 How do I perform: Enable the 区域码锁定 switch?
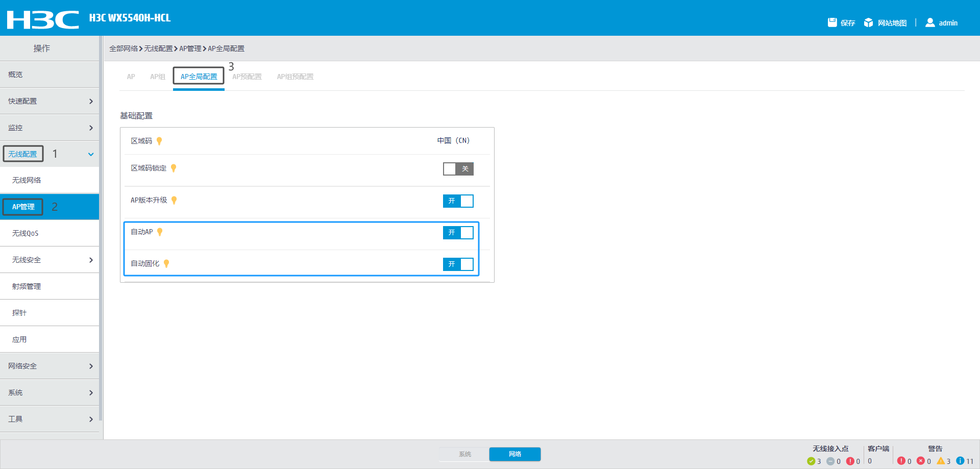click(458, 169)
